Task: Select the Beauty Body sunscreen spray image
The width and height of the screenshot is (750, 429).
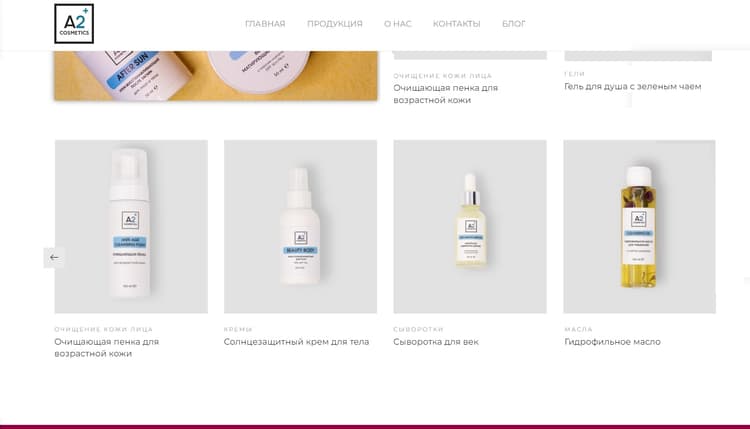Action: coord(300,227)
